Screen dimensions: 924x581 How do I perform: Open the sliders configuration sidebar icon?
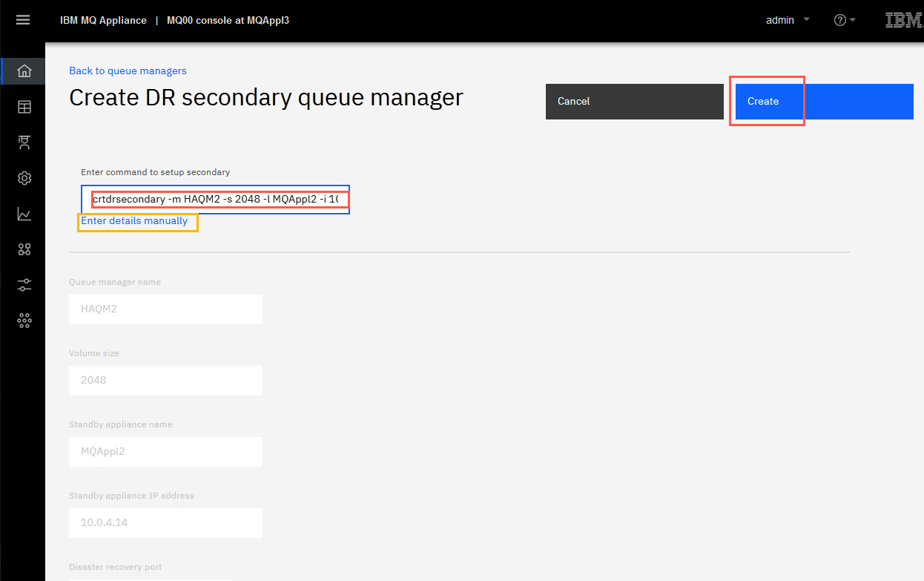pos(24,285)
